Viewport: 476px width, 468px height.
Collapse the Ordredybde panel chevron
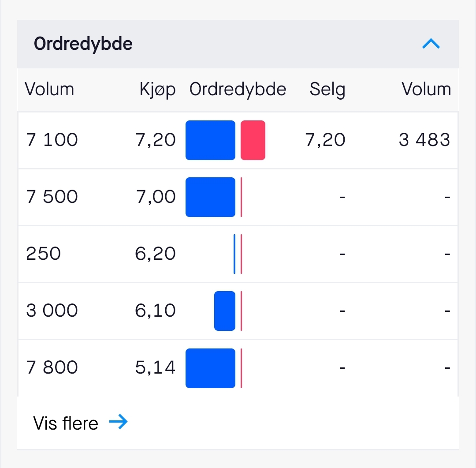click(431, 44)
